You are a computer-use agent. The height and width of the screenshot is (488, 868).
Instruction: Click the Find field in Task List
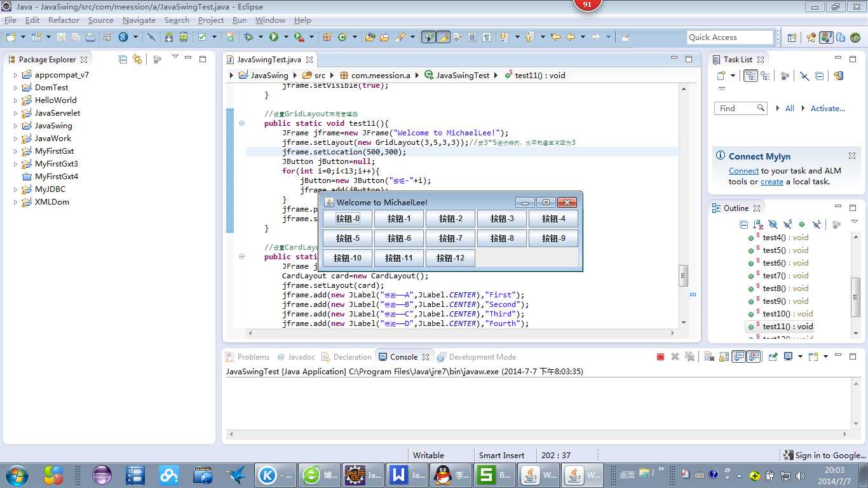(742, 109)
